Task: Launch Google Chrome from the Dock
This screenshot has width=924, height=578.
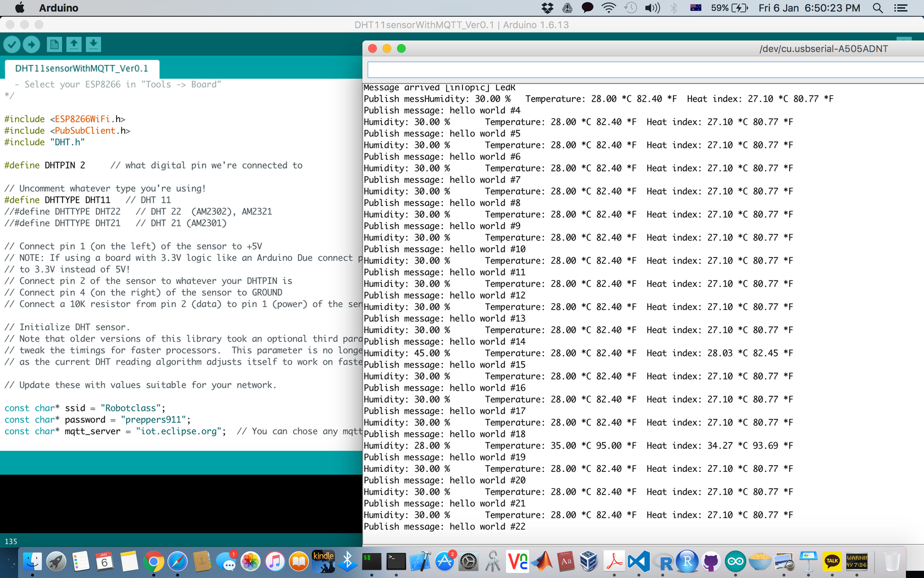Action: click(153, 562)
